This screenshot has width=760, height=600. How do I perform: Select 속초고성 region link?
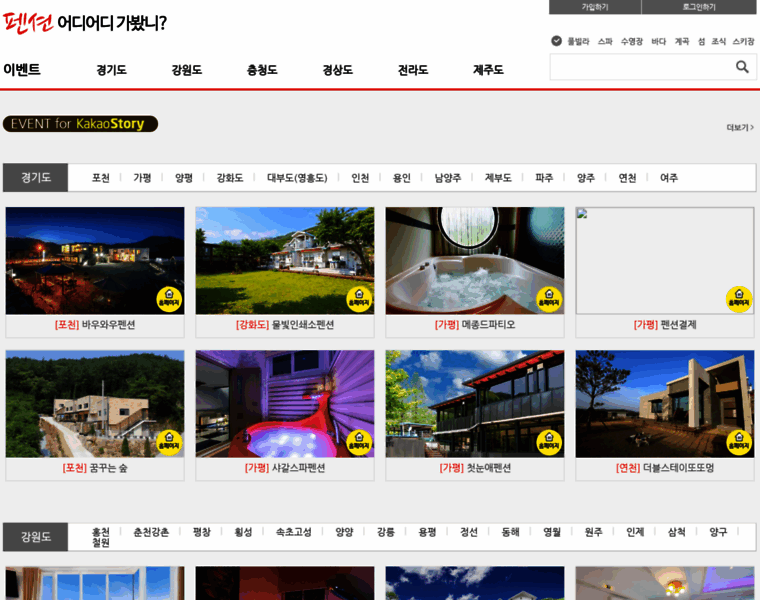(x=294, y=532)
